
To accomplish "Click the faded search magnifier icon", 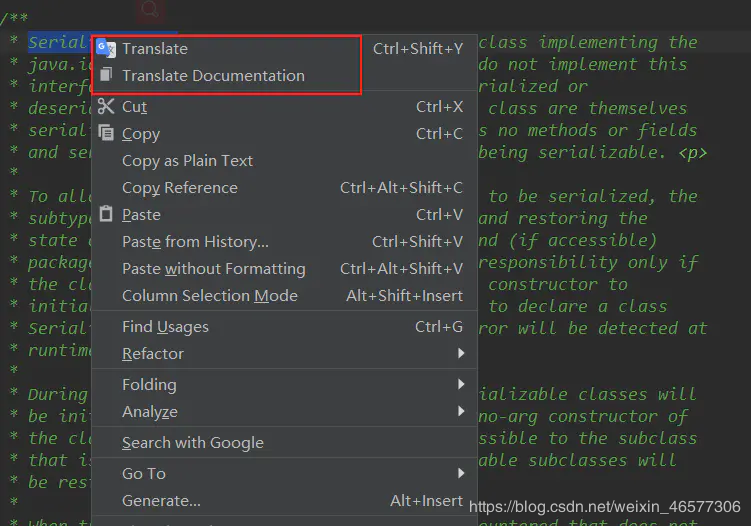I will [x=150, y=10].
